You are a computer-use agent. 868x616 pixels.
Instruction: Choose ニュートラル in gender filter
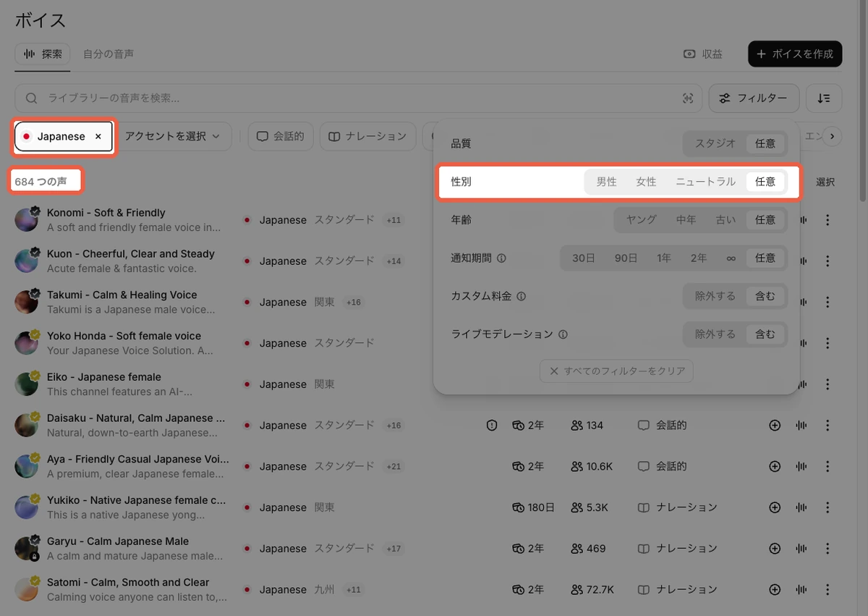tap(705, 182)
